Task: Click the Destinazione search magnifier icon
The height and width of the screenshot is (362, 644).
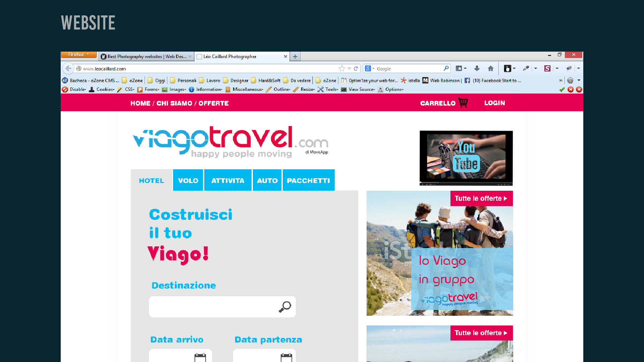Action: [285, 307]
